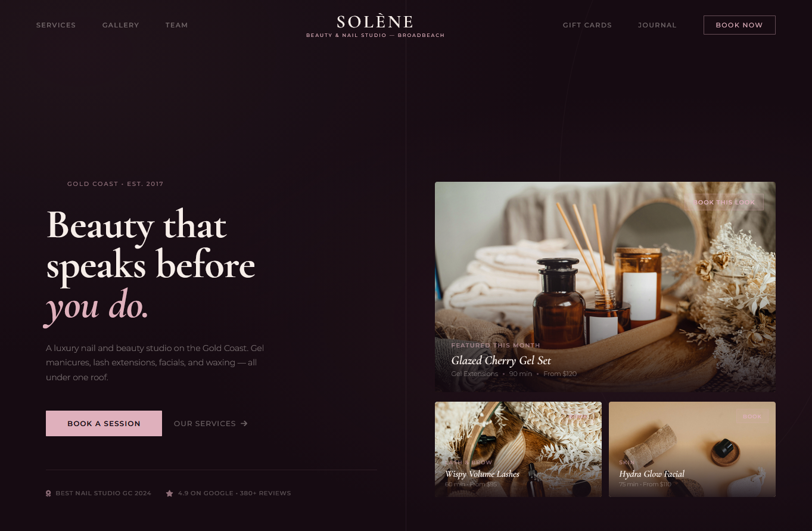Screen dimensions: 812x531
Task: Go to the Gallery page
Action: point(121,25)
